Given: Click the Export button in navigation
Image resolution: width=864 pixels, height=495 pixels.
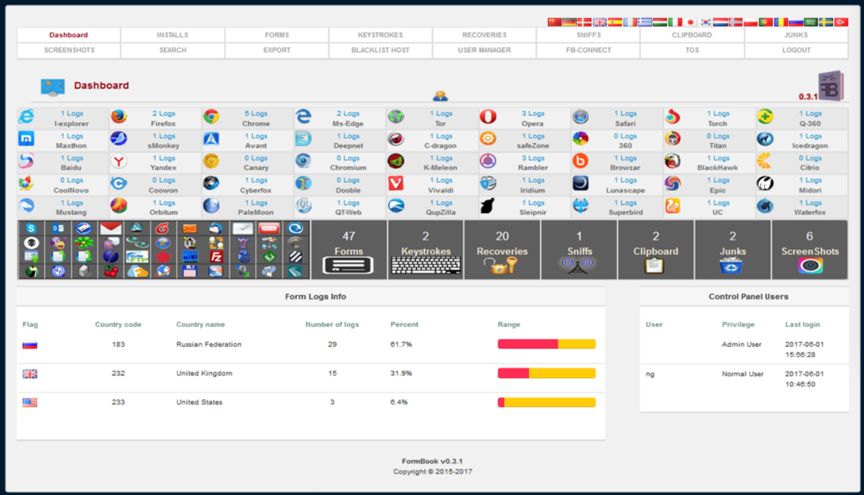Looking at the screenshot, I should (x=276, y=50).
